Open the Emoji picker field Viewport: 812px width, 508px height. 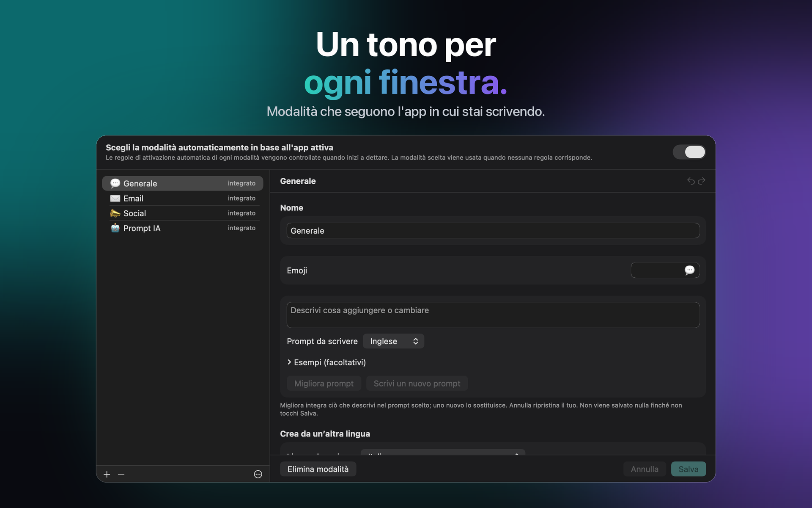point(665,270)
